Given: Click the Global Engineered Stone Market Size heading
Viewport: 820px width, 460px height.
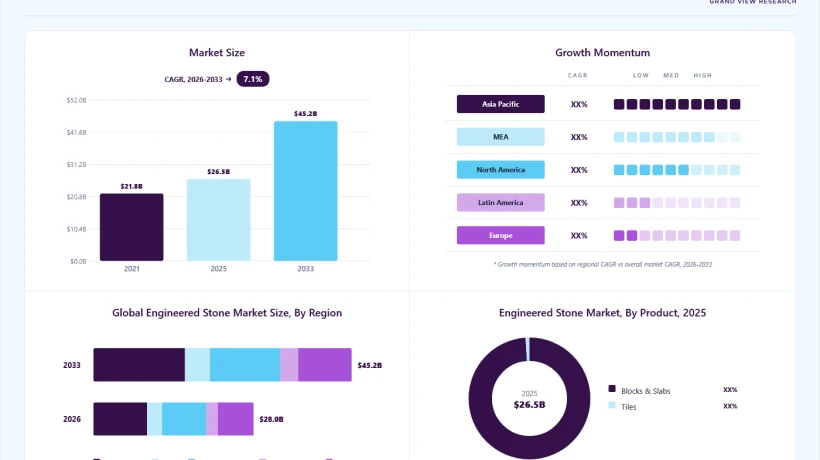Looking at the screenshot, I should coord(227,313).
